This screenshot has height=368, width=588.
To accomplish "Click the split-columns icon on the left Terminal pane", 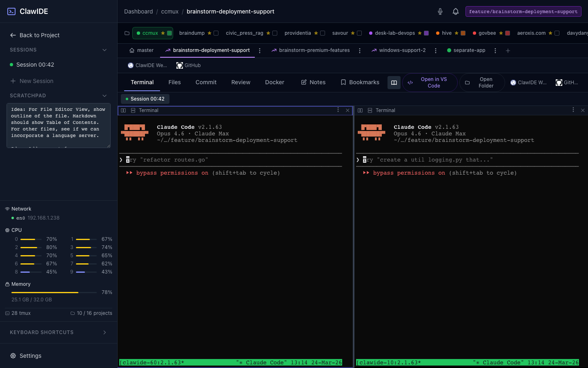I will pos(123,110).
